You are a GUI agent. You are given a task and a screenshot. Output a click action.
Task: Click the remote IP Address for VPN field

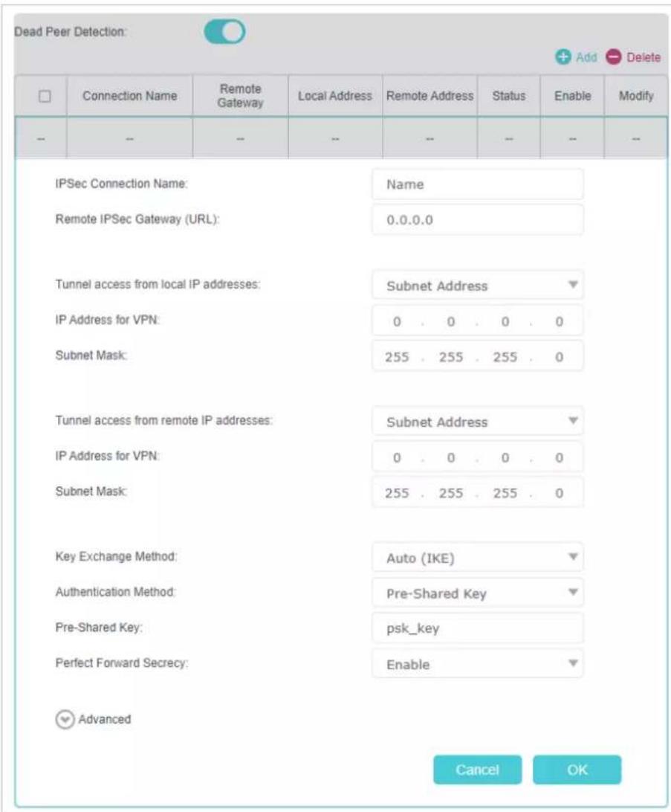pos(478,457)
